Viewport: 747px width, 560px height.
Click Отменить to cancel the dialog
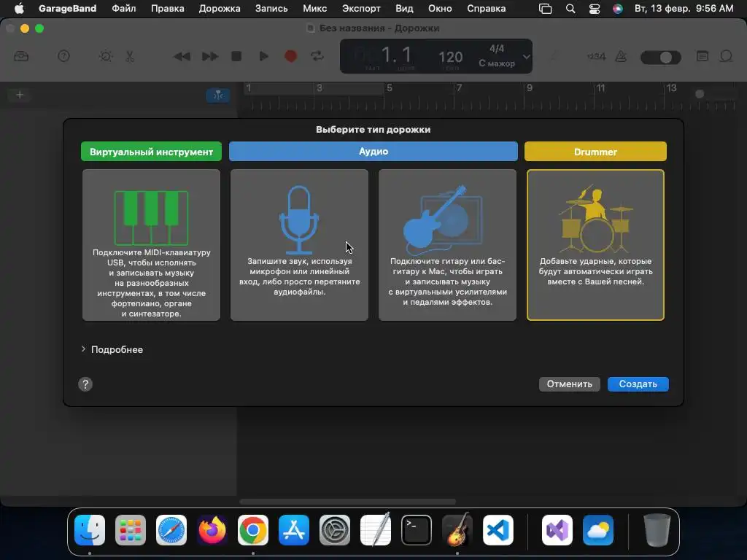click(569, 384)
